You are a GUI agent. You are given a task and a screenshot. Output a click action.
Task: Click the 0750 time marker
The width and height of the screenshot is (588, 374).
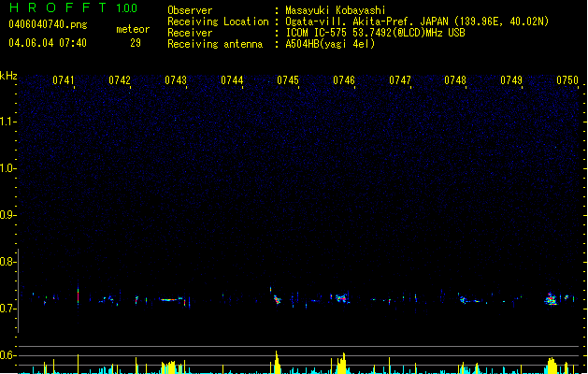[567, 80]
